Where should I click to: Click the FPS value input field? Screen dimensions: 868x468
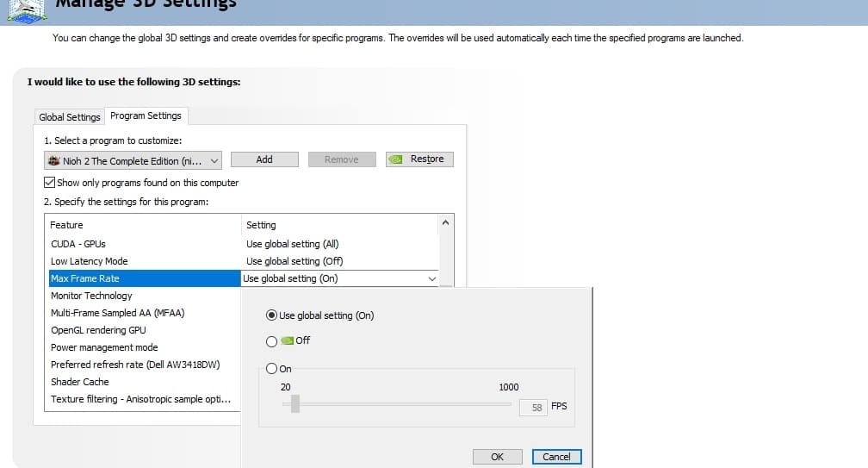[532, 407]
